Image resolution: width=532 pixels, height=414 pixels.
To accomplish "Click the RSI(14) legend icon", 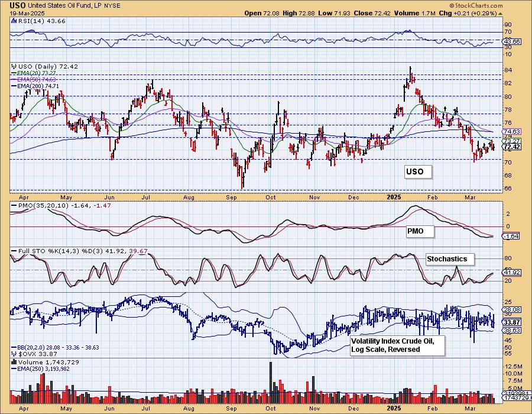I will tap(14, 21).
